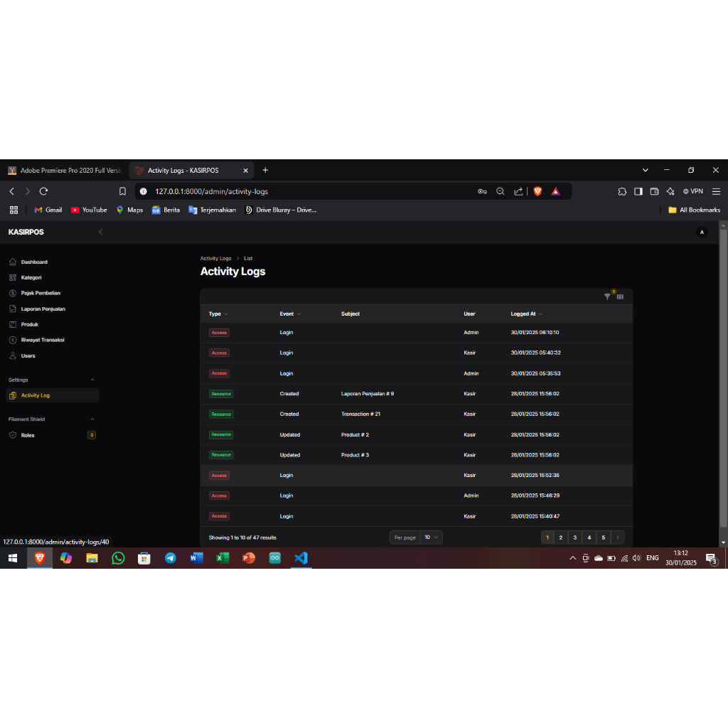The width and height of the screenshot is (728, 728).
Task: Open WhatsApp from the taskbar
Action: [x=119, y=558]
